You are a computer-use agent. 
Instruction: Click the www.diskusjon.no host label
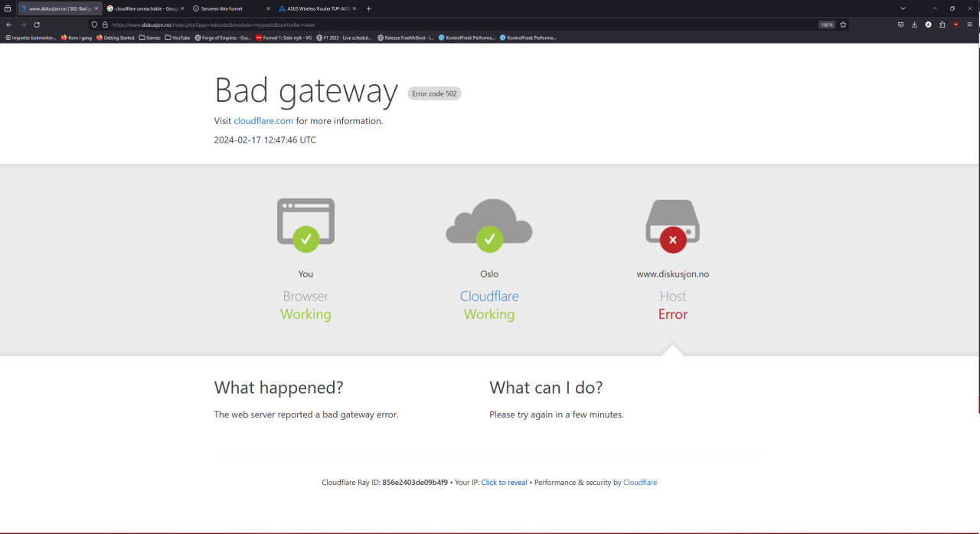coord(673,274)
